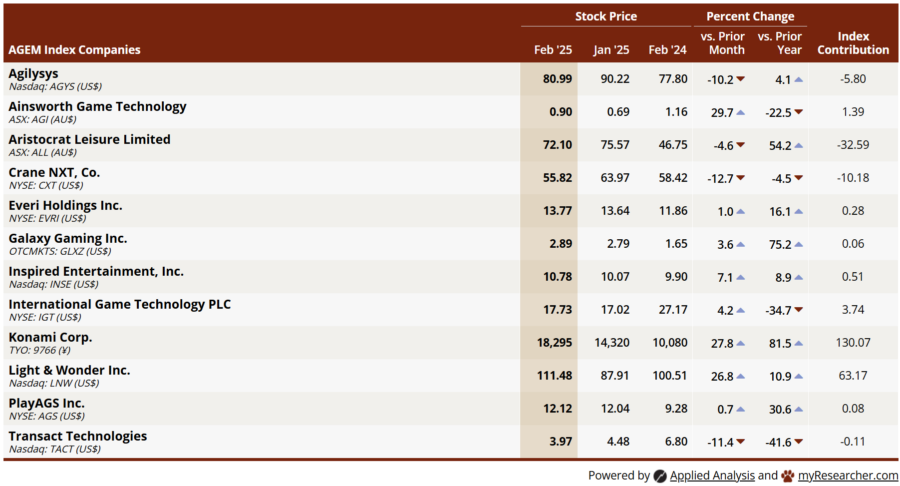Click Konami Corp. index contribution value 130.07

pyautogui.click(x=853, y=343)
